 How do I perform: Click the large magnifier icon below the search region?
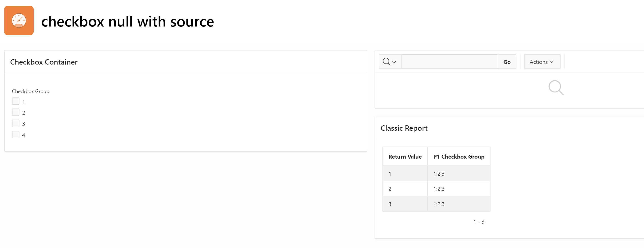[556, 88]
